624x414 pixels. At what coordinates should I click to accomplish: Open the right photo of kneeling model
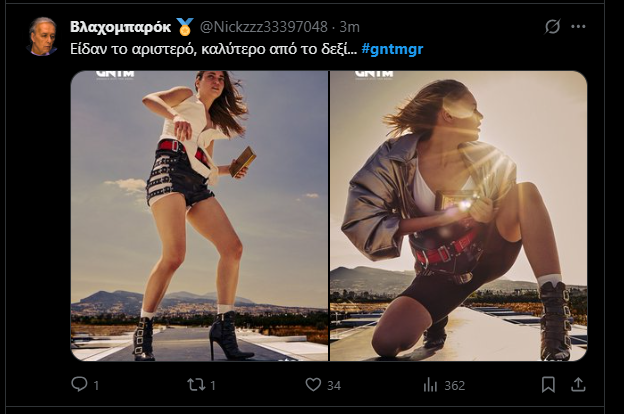(458, 215)
